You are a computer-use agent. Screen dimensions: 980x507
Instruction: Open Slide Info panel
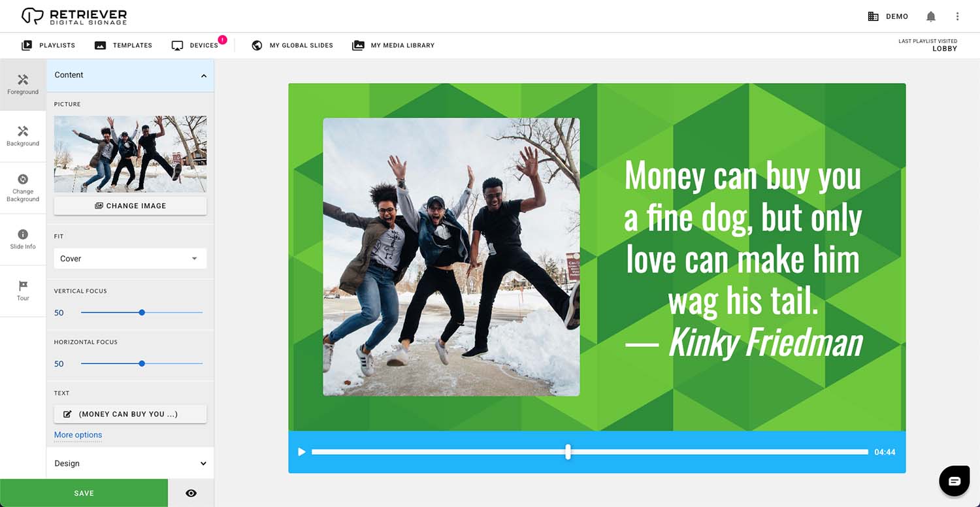[23, 239]
